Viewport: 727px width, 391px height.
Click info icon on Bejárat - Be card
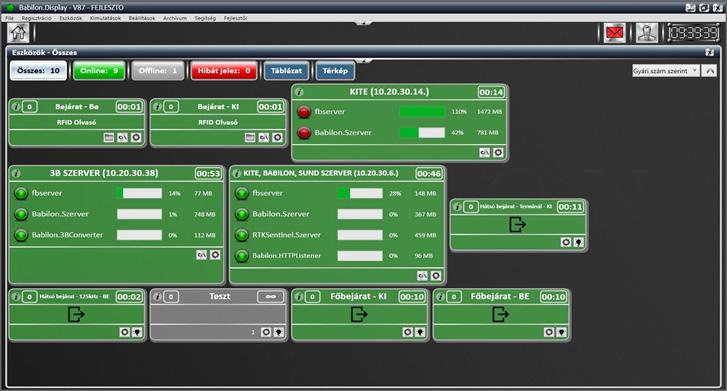coord(16,107)
